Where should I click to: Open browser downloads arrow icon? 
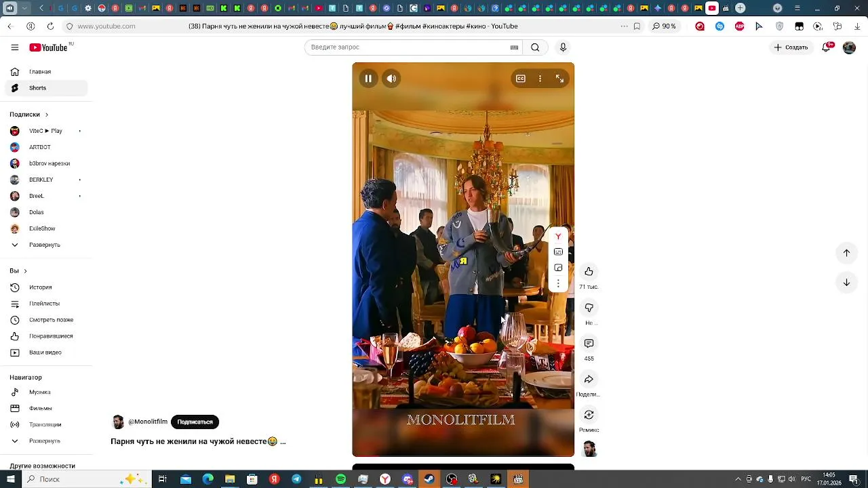click(857, 26)
